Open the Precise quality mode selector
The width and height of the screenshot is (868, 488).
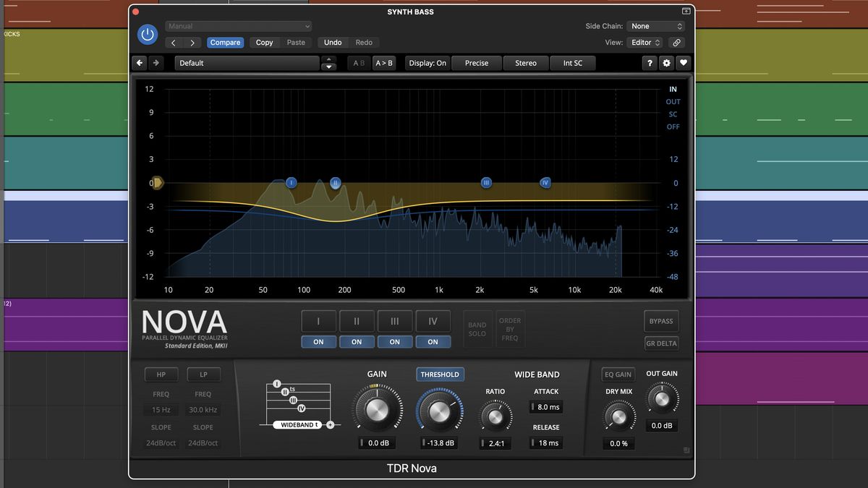tap(477, 63)
